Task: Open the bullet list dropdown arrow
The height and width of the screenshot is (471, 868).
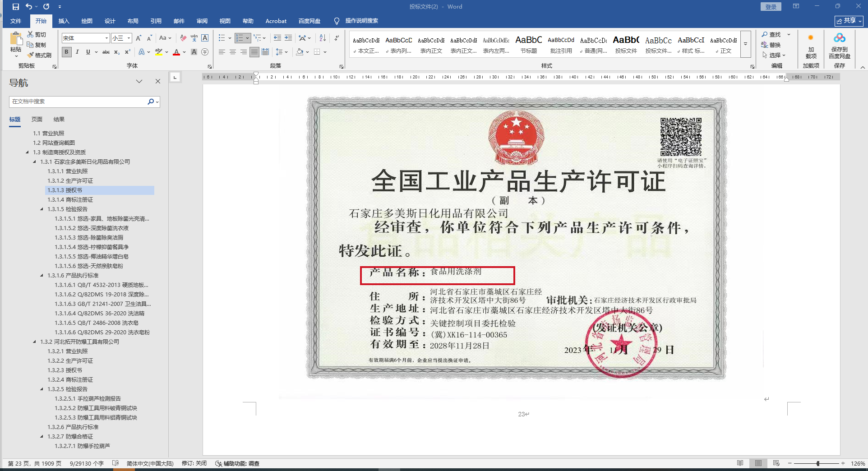Action: pyautogui.click(x=230, y=38)
